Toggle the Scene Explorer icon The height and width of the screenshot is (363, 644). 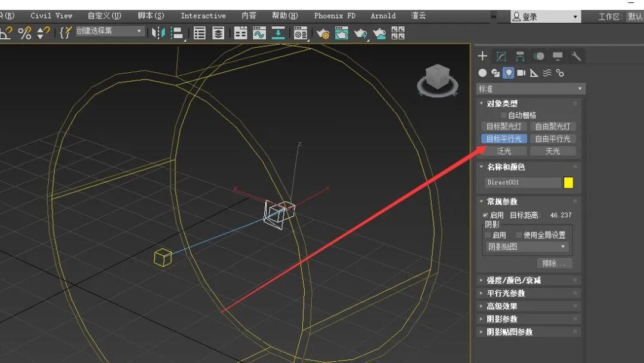(x=200, y=33)
